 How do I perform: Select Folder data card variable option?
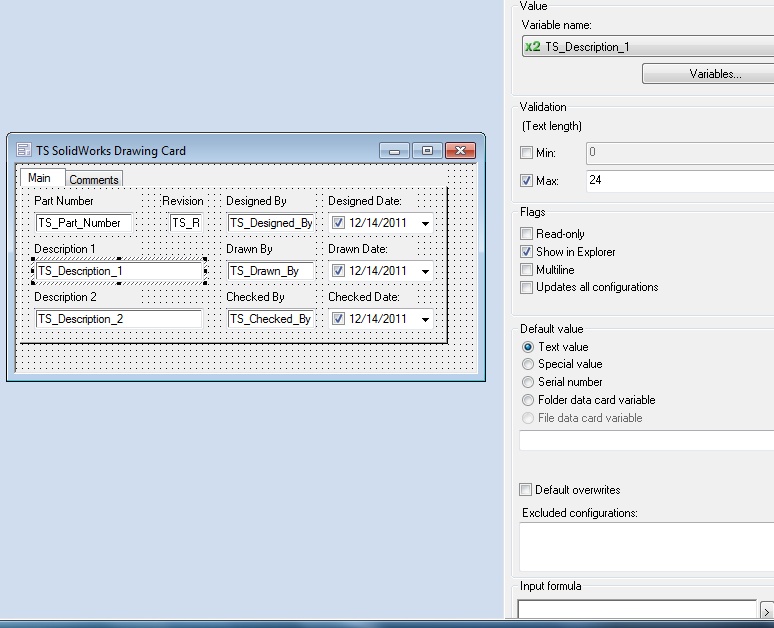click(528, 399)
